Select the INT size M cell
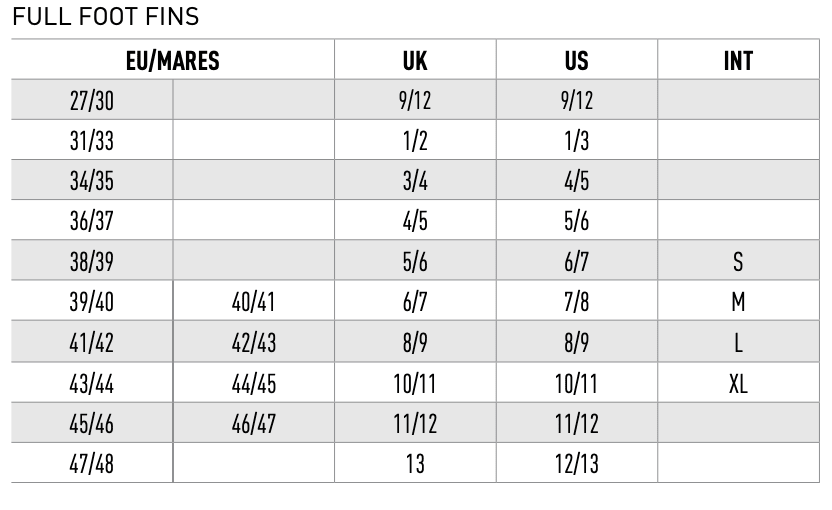 pos(739,301)
